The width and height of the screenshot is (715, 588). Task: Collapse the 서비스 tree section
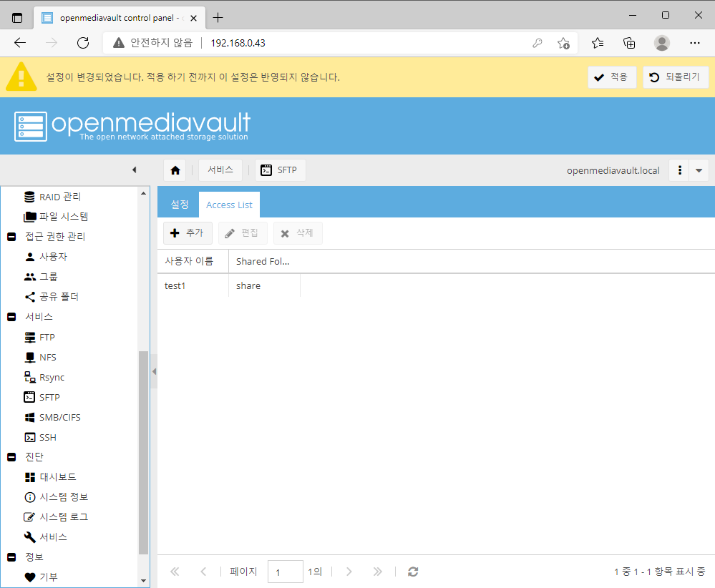(x=12, y=317)
